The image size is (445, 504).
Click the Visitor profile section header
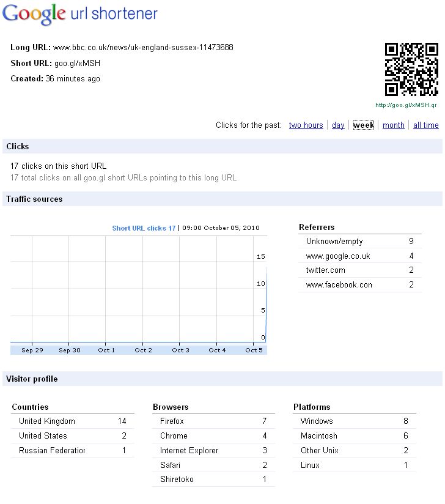click(x=223, y=379)
